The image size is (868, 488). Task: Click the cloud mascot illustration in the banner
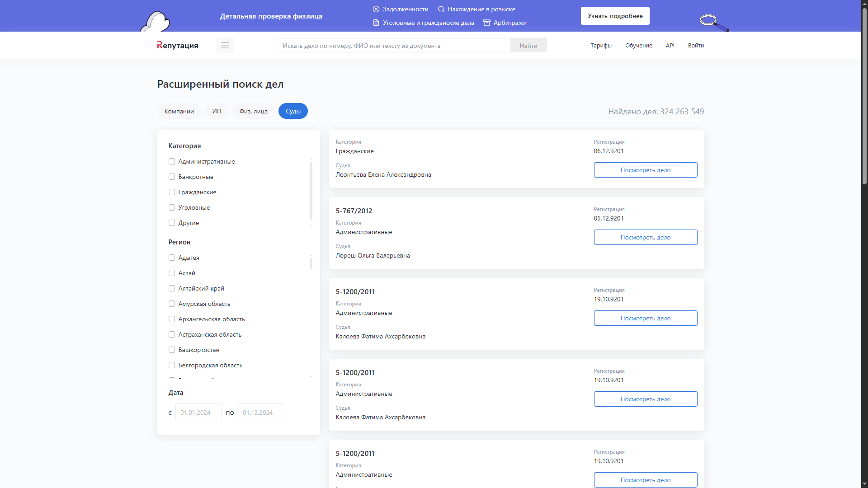pyautogui.click(x=156, y=22)
